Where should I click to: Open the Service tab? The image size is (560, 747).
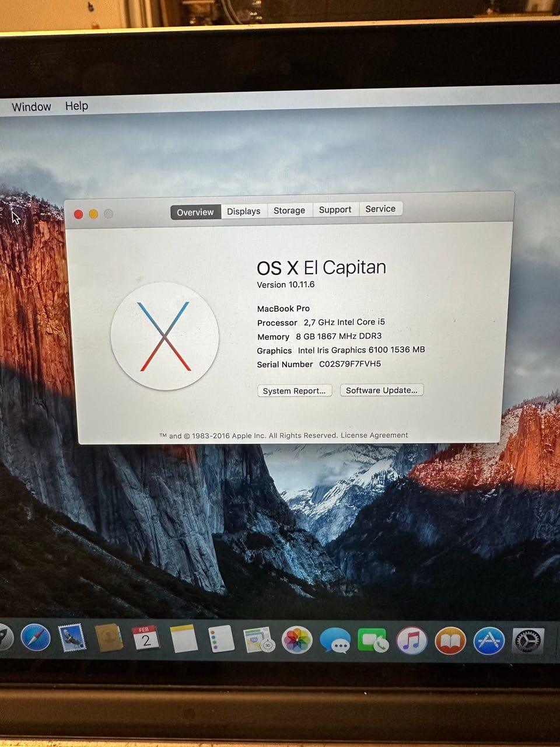380,208
